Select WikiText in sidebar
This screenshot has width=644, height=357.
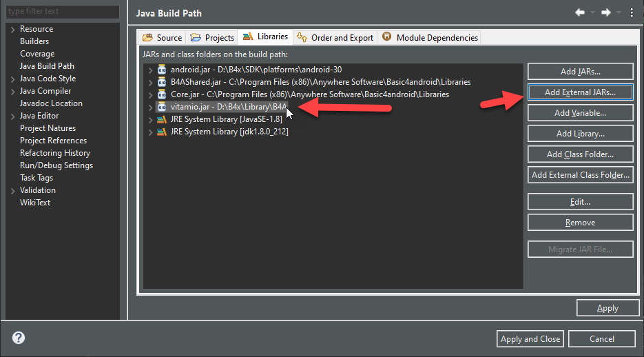point(35,203)
